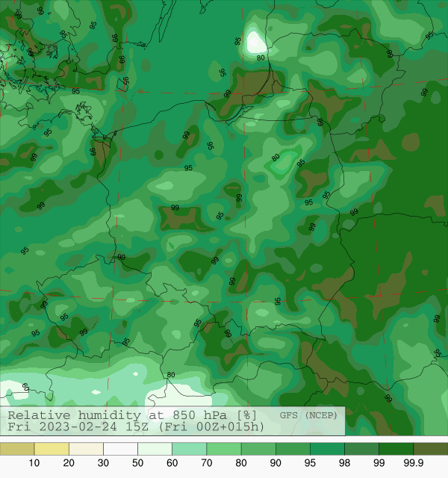Select the legend value "30"
The width and height of the screenshot is (448, 478).
103,463
